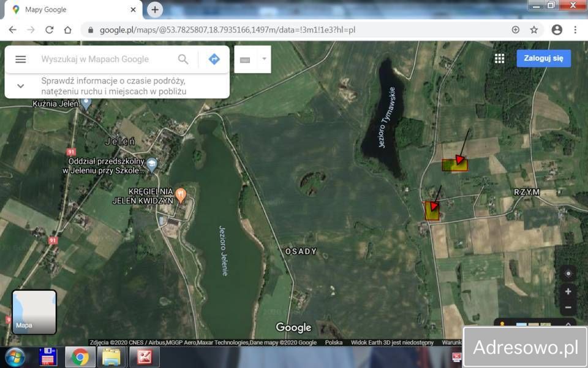Open the Google apps grid

(499, 59)
